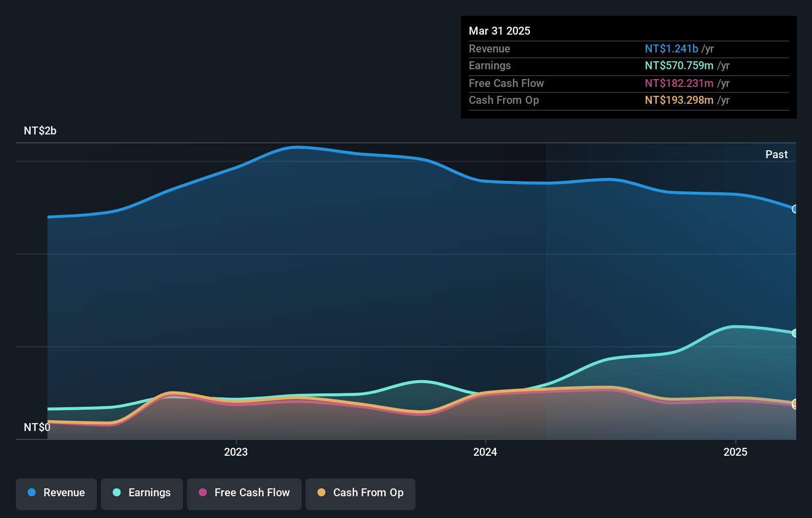Click the 2023 x-axis label
The image size is (812, 518).
tap(236, 452)
